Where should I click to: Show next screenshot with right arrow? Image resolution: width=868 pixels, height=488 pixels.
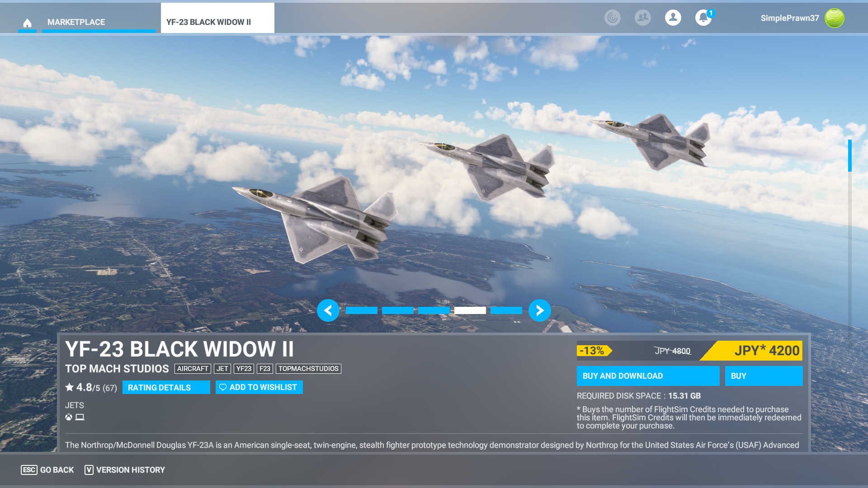(539, 310)
